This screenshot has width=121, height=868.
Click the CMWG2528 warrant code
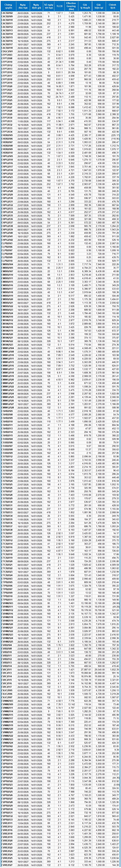(7, 408)
